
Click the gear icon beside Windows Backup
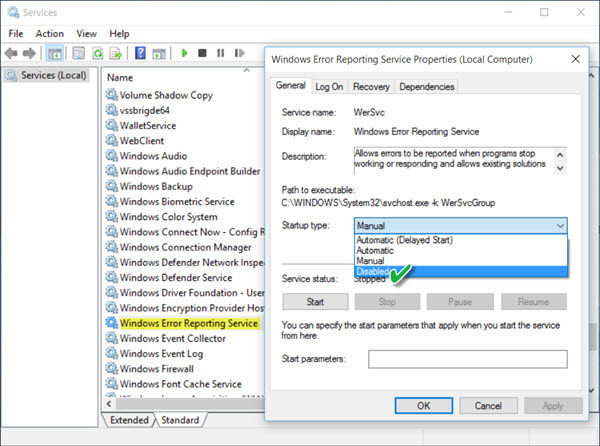(111, 186)
